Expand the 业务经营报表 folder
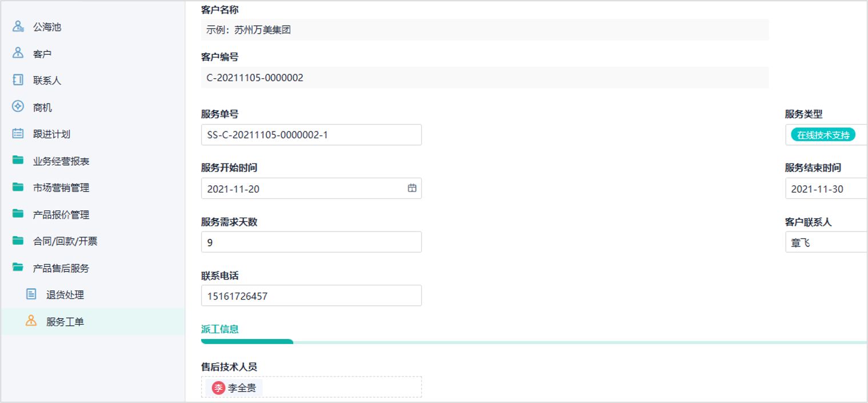This screenshot has width=868, height=403. pyautogui.click(x=93, y=161)
